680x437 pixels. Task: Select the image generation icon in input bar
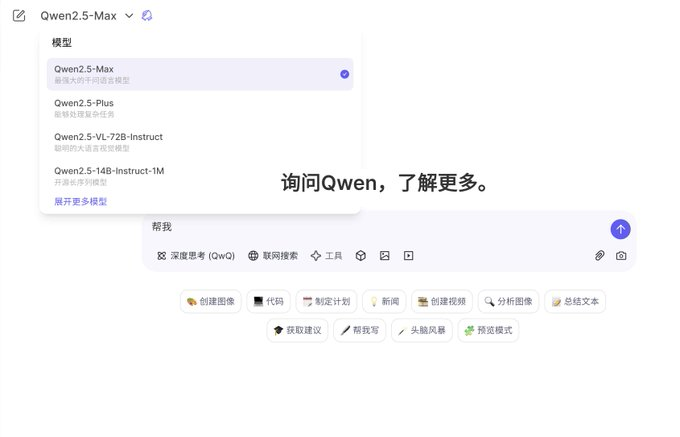click(x=385, y=256)
